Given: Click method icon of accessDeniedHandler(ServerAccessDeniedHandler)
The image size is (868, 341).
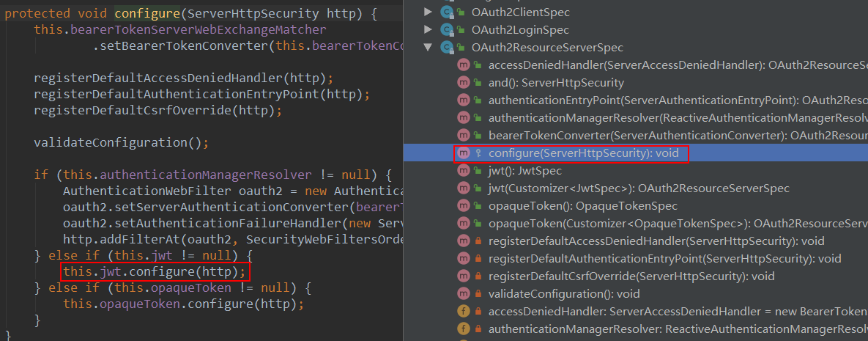Looking at the screenshot, I should pos(464,65).
